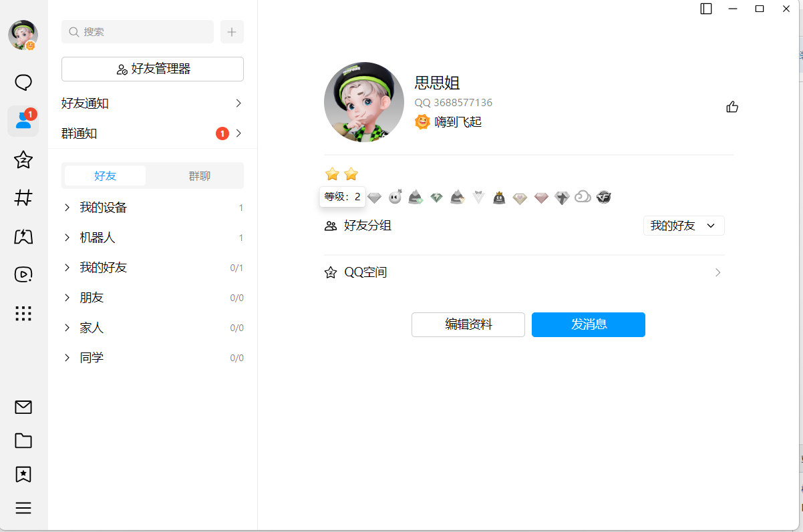Click the QQ 3688577136 number text
The height and width of the screenshot is (532, 803).
[x=454, y=103]
